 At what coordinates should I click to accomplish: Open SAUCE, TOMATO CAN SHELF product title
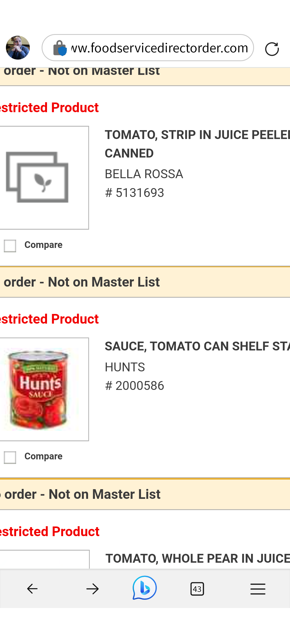[197, 346]
